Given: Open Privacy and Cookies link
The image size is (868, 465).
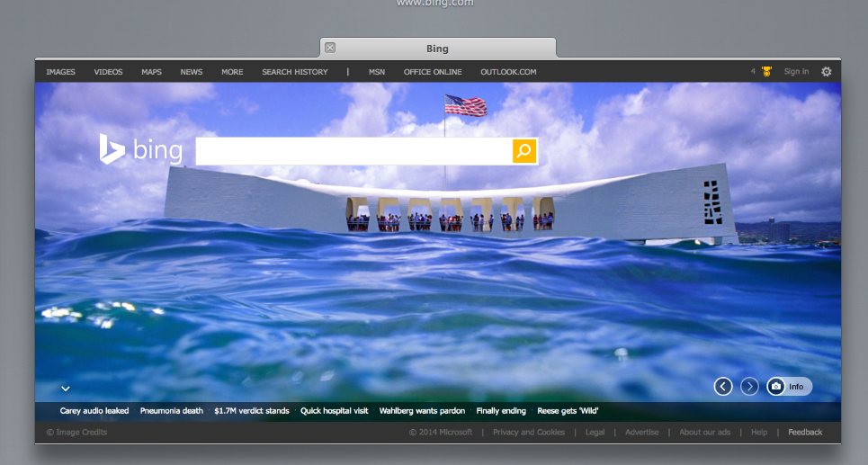Looking at the screenshot, I should coord(529,433).
